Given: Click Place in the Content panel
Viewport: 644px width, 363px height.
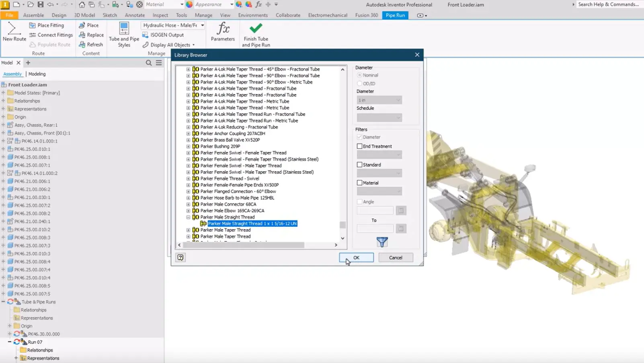Looking at the screenshot, I should [89, 25].
